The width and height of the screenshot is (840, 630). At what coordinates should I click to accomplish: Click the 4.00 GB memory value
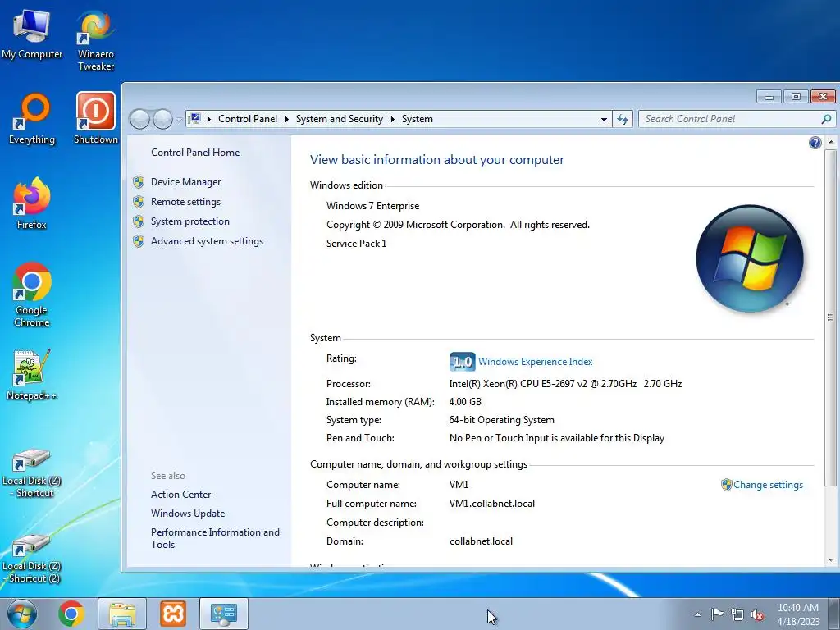point(465,402)
